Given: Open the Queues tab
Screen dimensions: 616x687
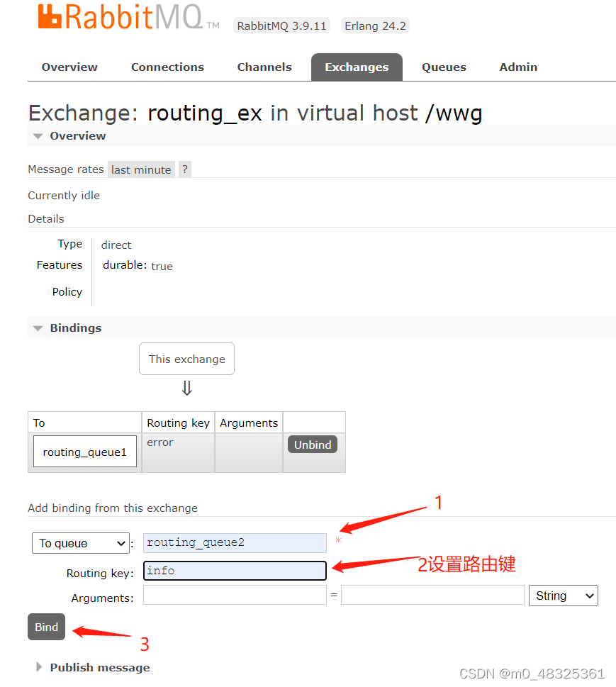Looking at the screenshot, I should (444, 67).
